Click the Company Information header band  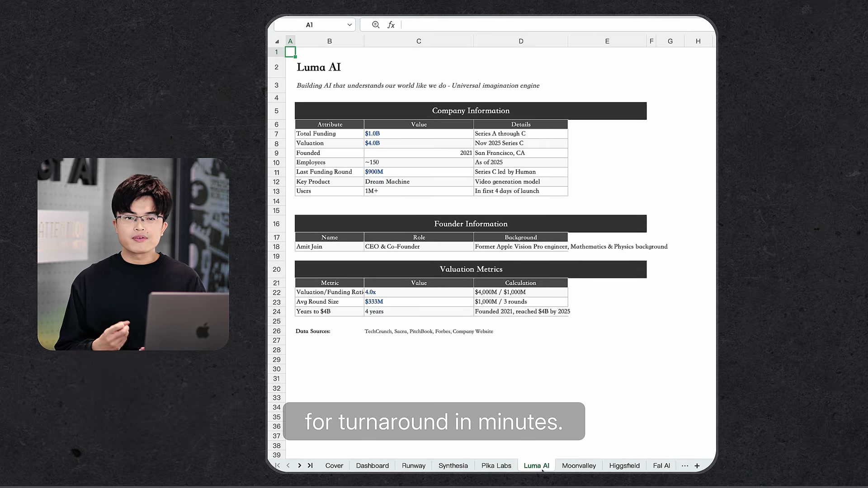[x=471, y=111]
